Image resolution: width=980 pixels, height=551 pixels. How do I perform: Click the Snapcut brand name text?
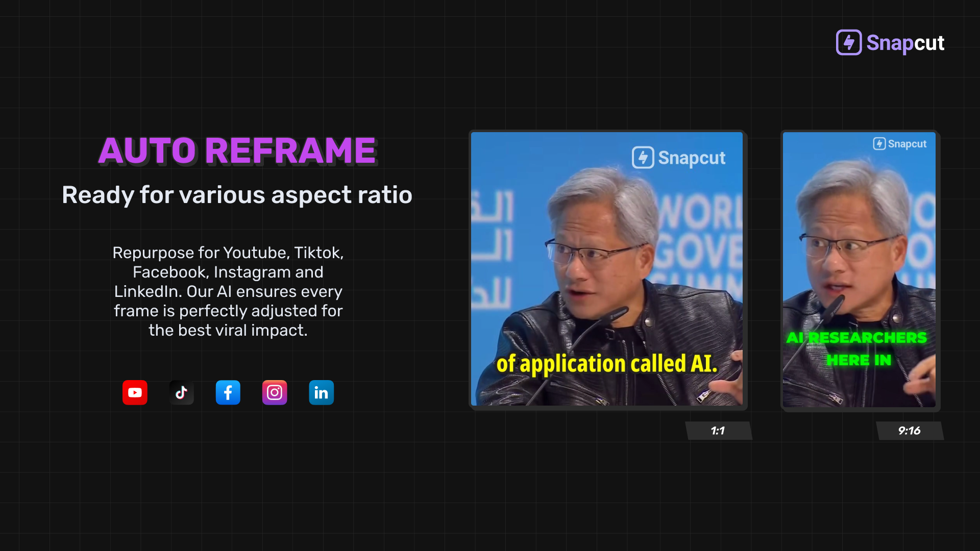click(905, 43)
